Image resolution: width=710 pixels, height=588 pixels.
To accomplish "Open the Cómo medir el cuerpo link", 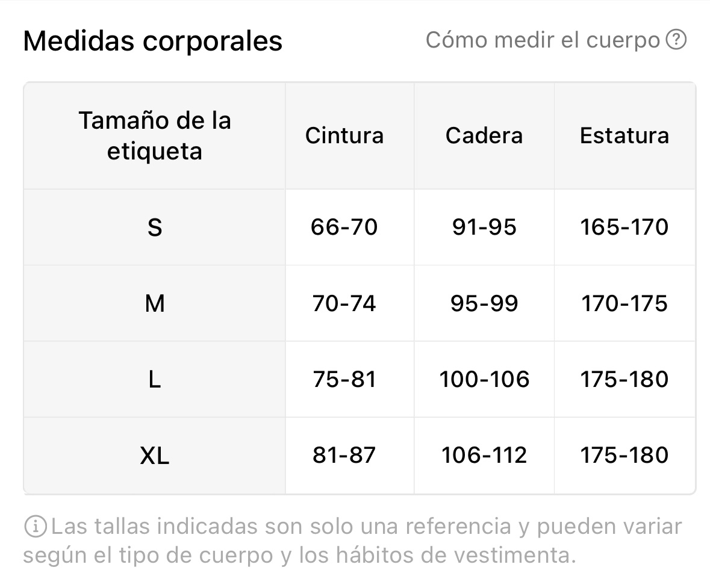I will click(543, 40).
